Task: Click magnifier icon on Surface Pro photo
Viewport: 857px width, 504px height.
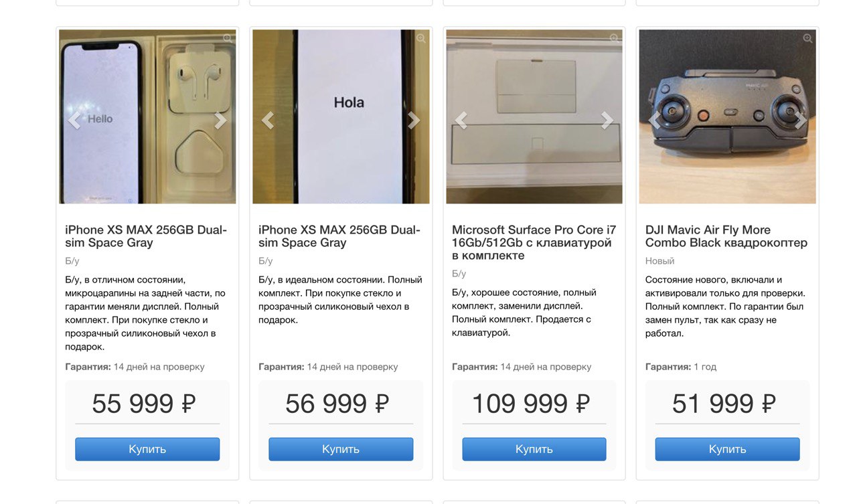Action: point(614,39)
